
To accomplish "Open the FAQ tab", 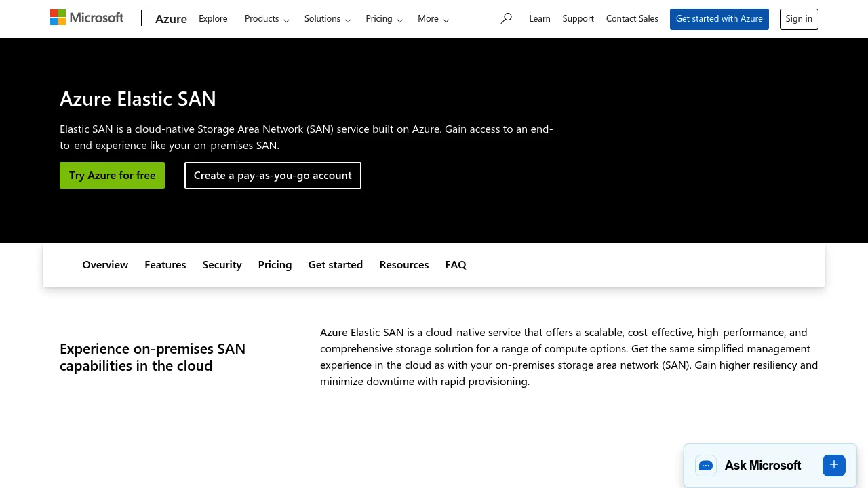I will point(456,265).
